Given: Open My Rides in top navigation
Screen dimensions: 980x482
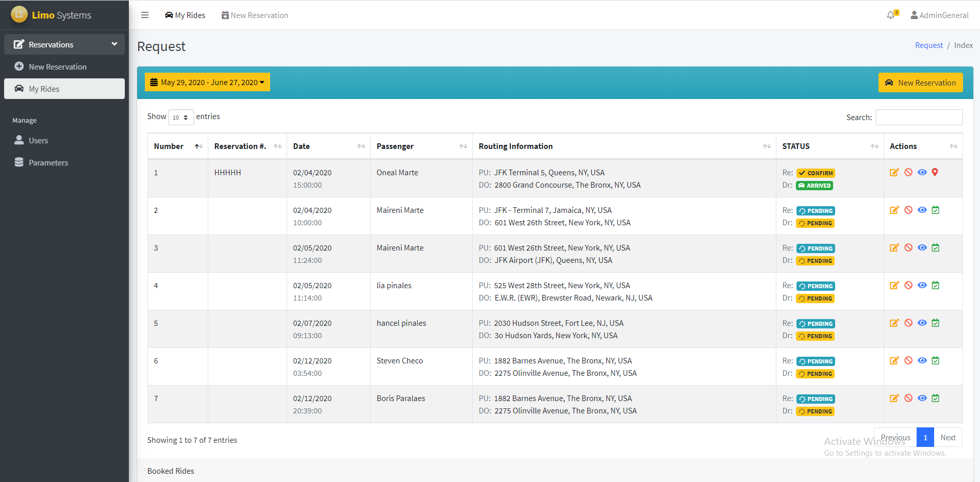Looking at the screenshot, I should pyautogui.click(x=185, y=15).
